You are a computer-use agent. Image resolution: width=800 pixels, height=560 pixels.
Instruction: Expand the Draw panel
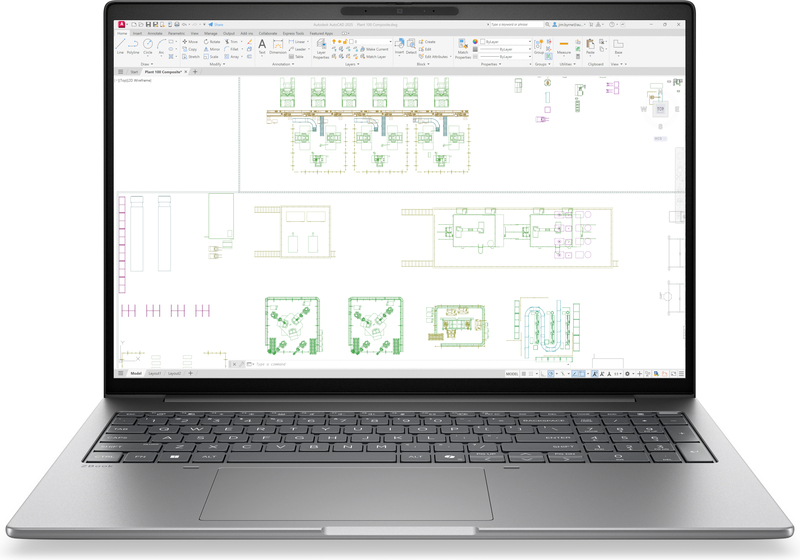(147, 64)
